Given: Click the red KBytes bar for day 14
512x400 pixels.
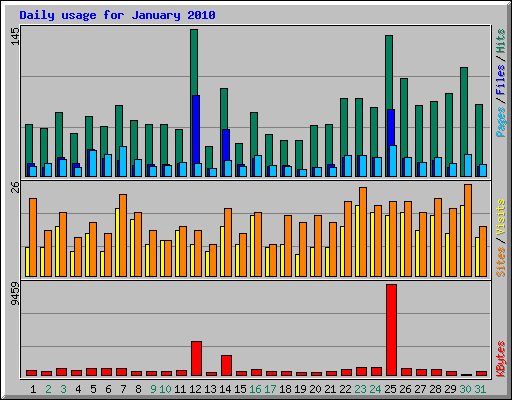Looking at the screenshot, I should (226, 366).
